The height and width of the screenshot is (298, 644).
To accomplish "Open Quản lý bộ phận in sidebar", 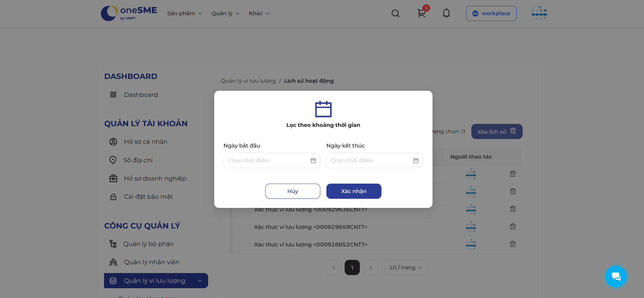I will (149, 244).
